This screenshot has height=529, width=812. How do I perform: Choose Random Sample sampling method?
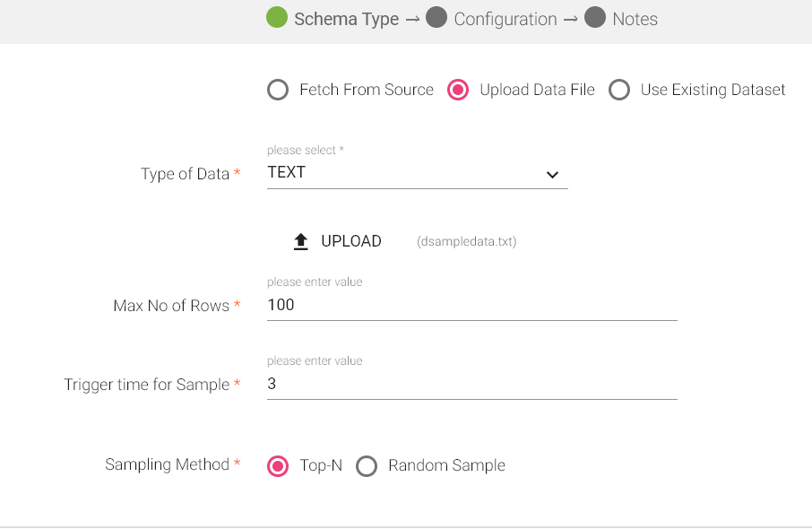pos(367,466)
